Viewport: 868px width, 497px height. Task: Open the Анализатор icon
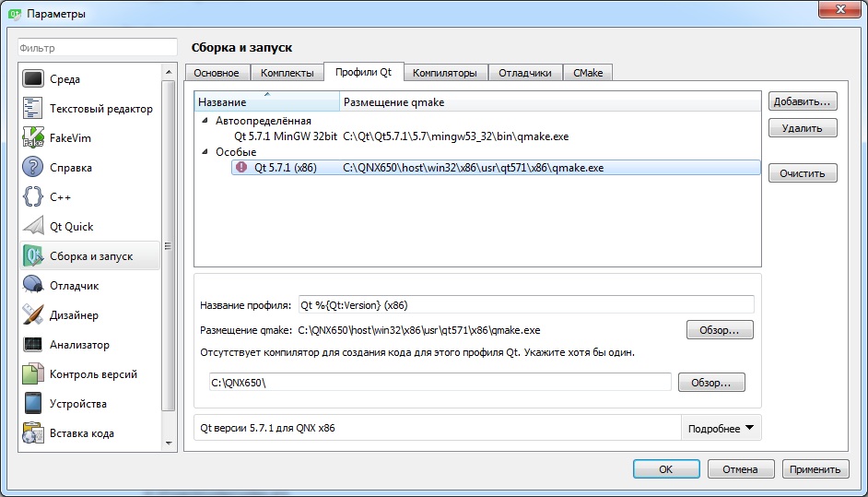click(x=32, y=344)
